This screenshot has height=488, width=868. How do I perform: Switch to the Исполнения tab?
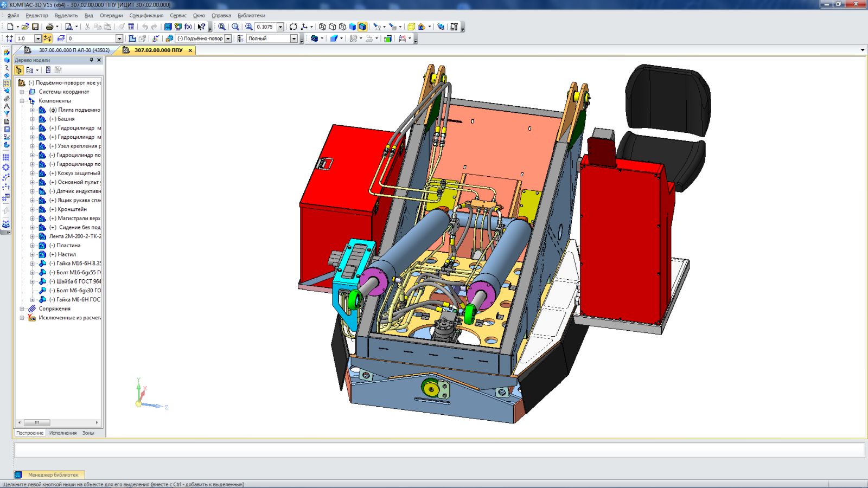(x=63, y=433)
